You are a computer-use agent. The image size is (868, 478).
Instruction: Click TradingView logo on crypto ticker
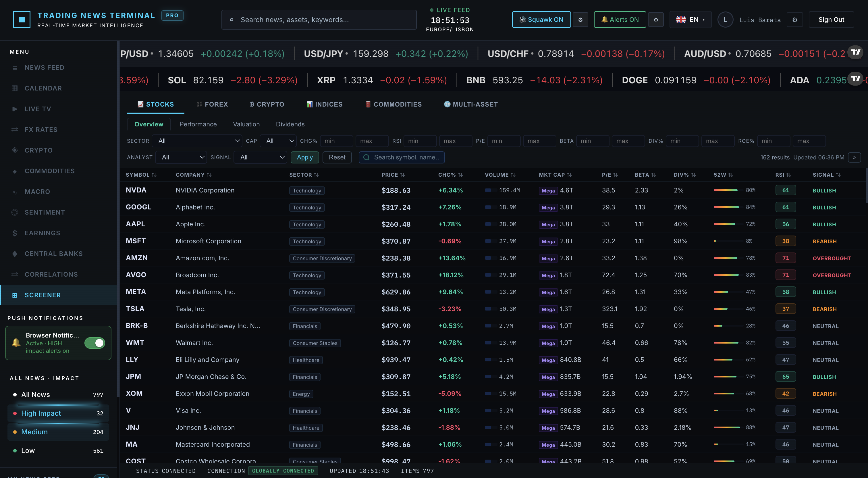(x=855, y=78)
